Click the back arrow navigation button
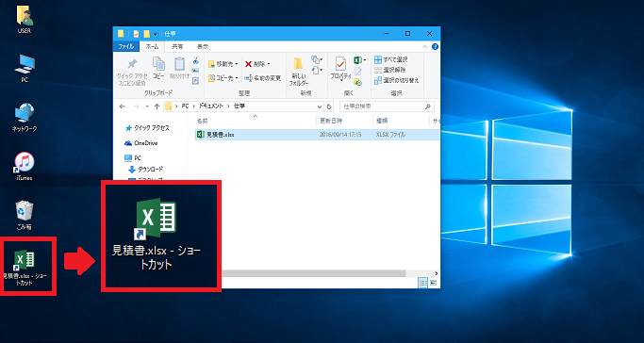The height and width of the screenshot is (343, 644). pyautogui.click(x=122, y=106)
